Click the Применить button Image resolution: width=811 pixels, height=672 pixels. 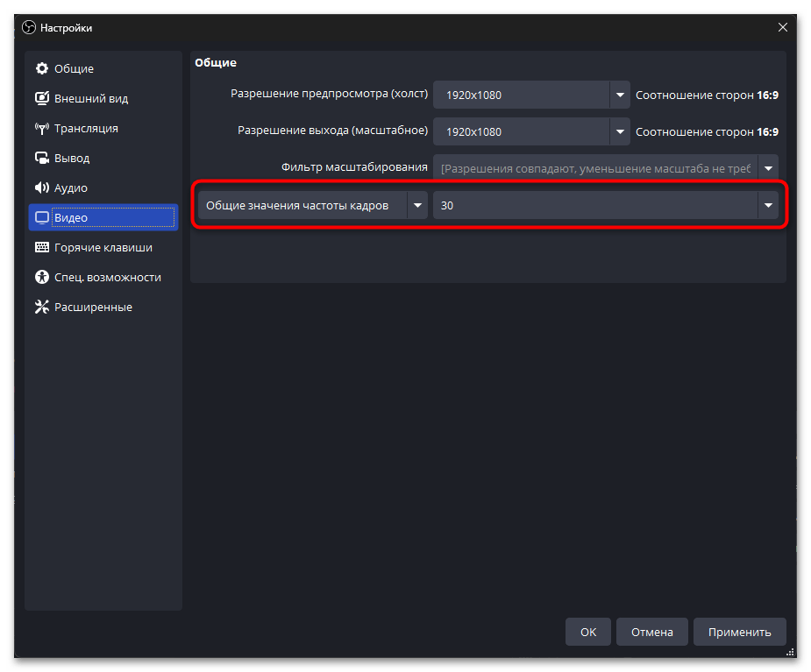(739, 632)
